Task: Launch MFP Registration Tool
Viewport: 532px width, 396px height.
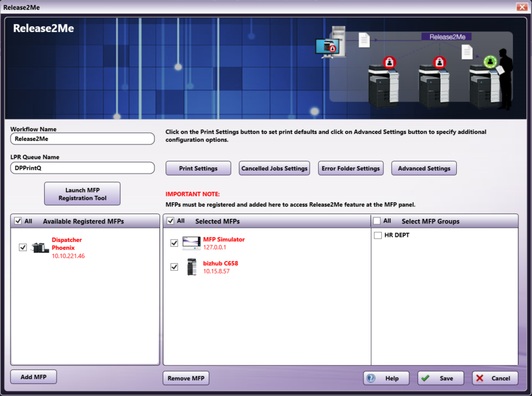Action: pyautogui.click(x=82, y=194)
